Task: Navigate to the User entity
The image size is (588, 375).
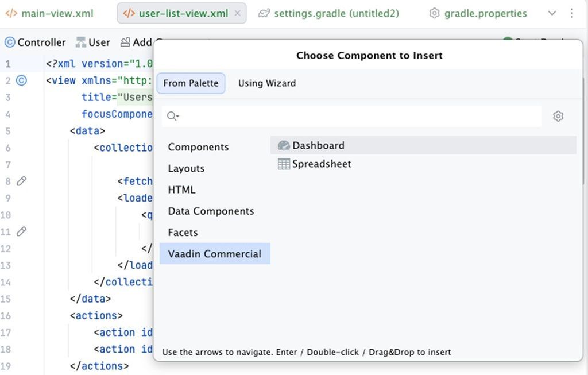Action: tap(92, 42)
